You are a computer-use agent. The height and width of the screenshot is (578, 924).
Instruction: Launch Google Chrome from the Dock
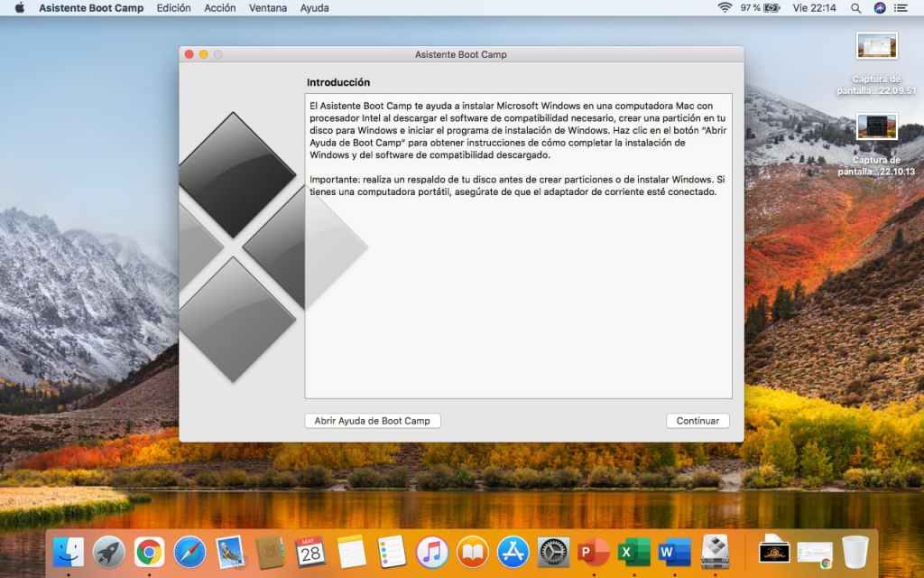click(x=149, y=551)
